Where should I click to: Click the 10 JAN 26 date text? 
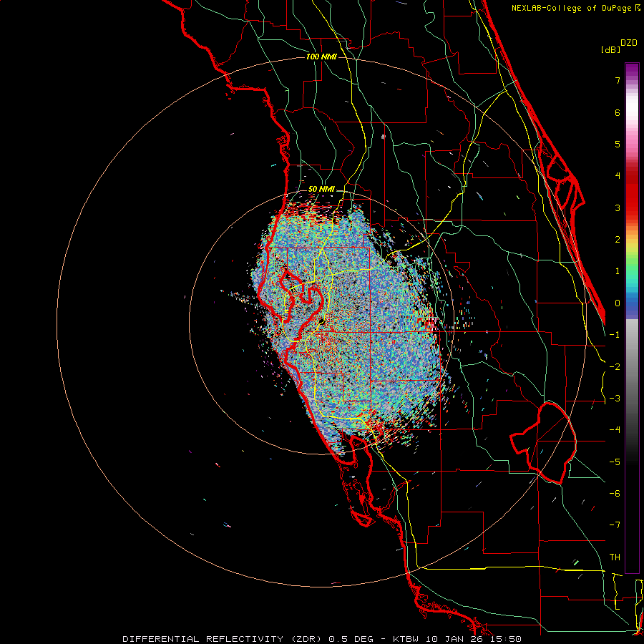tap(456, 639)
